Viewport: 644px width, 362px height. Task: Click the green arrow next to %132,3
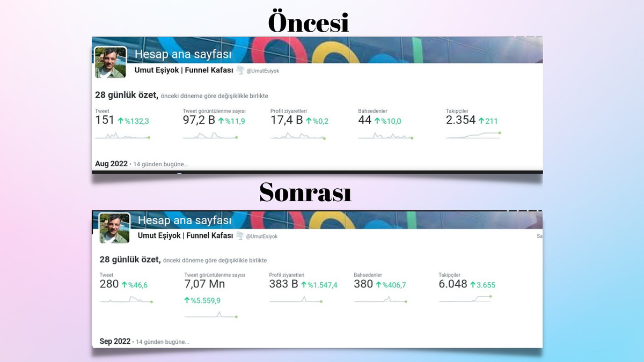click(x=121, y=121)
